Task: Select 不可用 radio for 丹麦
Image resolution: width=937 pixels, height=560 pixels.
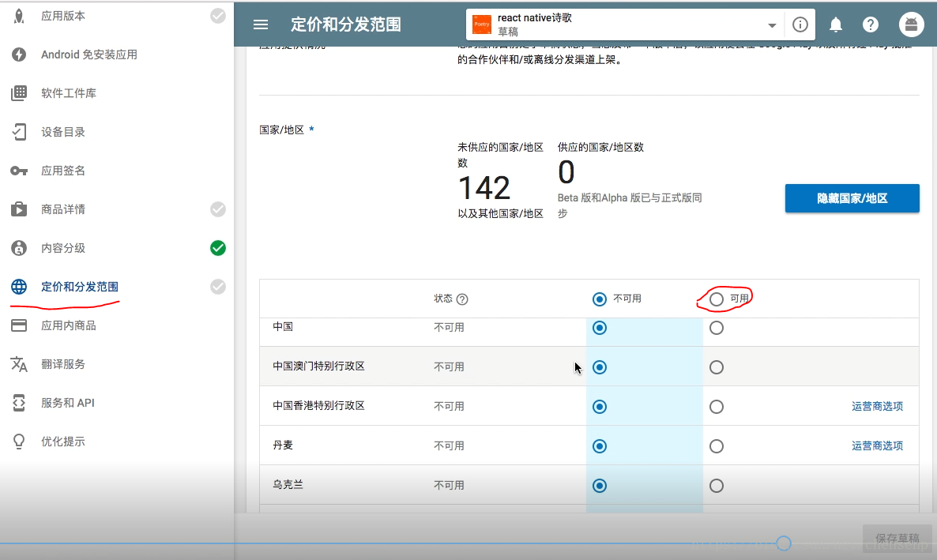Action: (x=600, y=446)
